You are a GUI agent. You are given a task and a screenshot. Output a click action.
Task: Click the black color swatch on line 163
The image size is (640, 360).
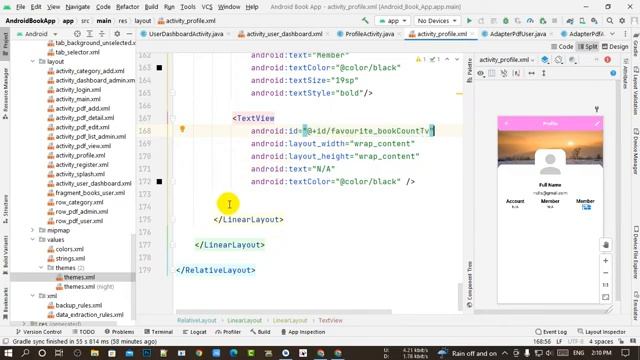point(159,68)
